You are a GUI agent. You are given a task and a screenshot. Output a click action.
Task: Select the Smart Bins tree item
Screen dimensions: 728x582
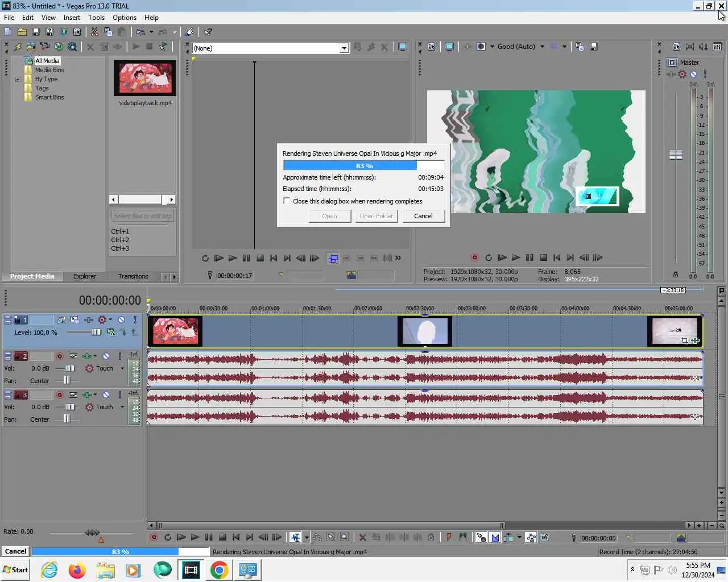pyautogui.click(x=49, y=97)
